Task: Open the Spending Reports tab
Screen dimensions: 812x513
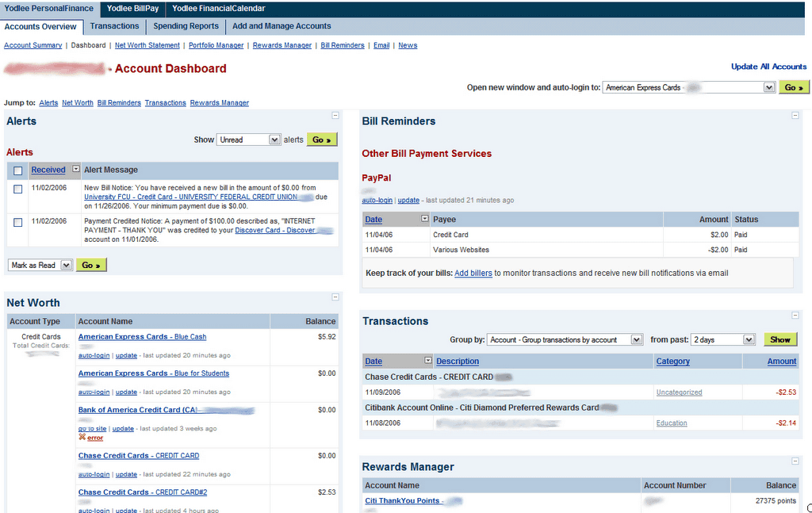Action: 186,26
